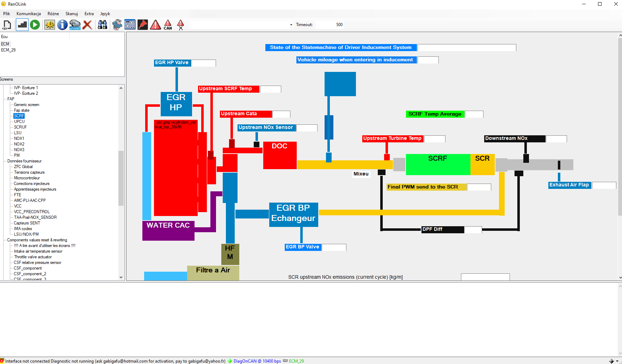622x364 pixels.
Task: Open the Extra menu
Action: [89, 14]
